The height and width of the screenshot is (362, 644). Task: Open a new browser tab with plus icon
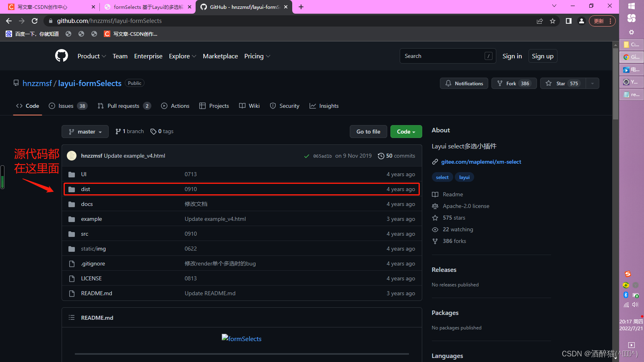click(301, 7)
